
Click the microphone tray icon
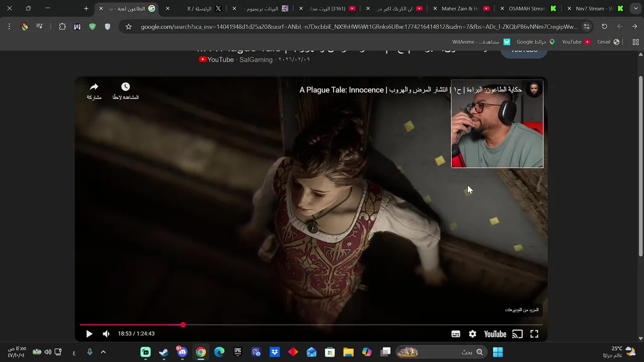click(90, 352)
